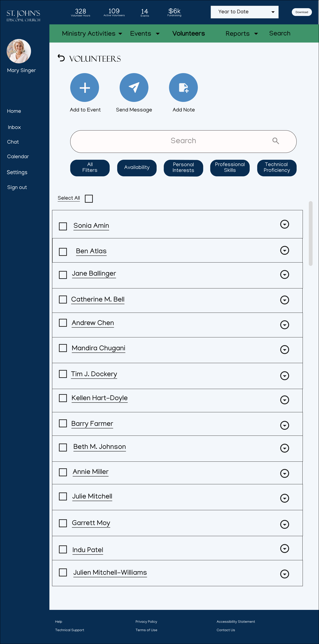Click the Professional Skills filter button

[x=230, y=168]
